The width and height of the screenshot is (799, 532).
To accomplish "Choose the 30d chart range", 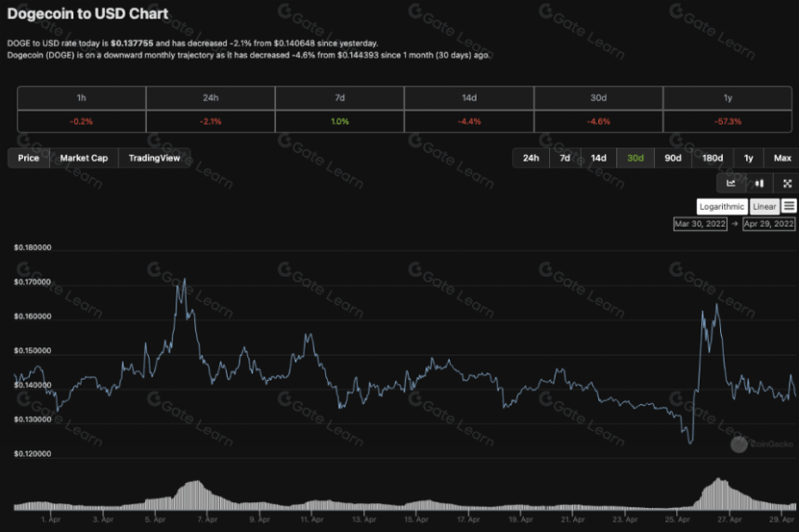I will point(635,158).
